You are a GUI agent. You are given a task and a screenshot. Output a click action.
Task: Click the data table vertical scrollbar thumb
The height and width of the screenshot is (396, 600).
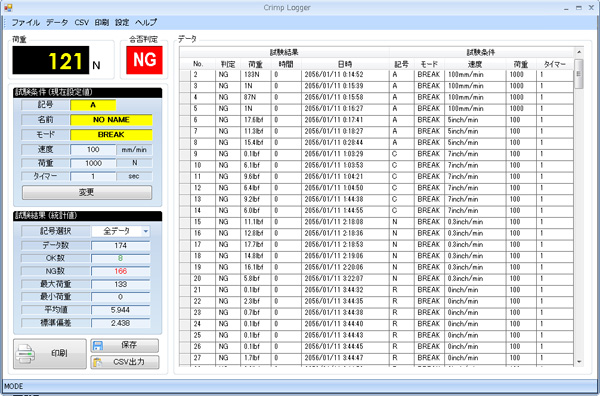579,73
